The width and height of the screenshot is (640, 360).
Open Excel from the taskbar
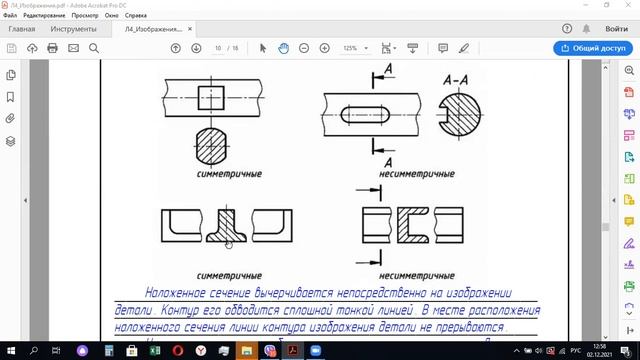[155, 351]
